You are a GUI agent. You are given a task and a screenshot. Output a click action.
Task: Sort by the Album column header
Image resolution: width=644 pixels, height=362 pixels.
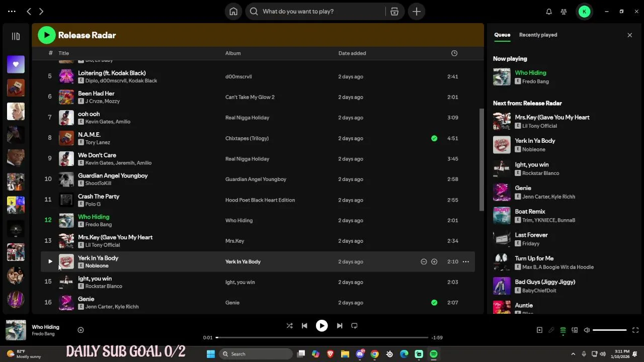[x=233, y=53]
